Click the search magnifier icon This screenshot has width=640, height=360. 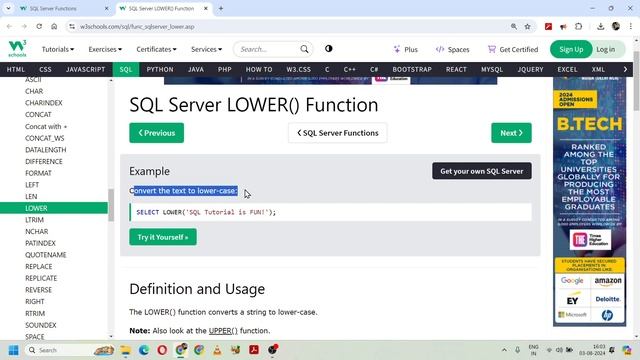[304, 49]
